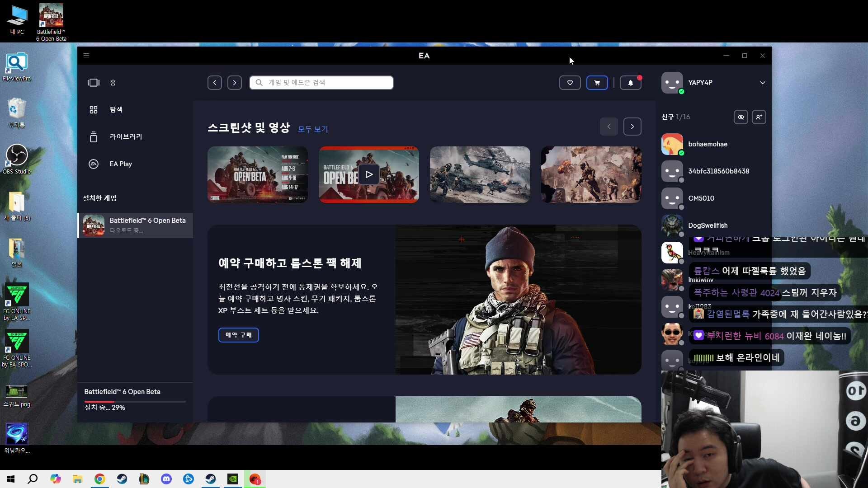868x488 pixels.
Task: Open Copilot from taskbar
Action: [56, 479]
